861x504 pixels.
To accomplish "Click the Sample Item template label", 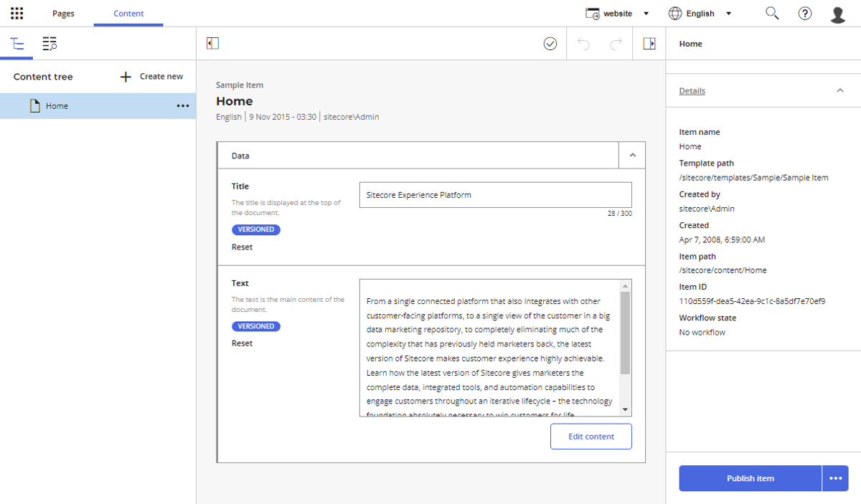I will [240, 85].
